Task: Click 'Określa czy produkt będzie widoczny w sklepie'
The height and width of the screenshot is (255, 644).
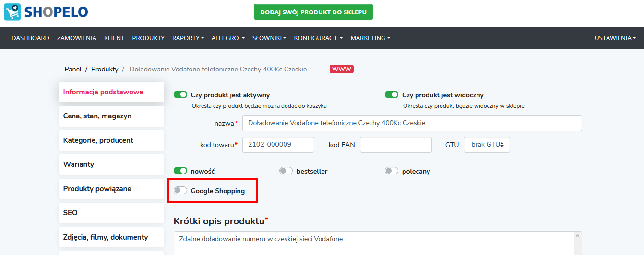Action: 464,106
